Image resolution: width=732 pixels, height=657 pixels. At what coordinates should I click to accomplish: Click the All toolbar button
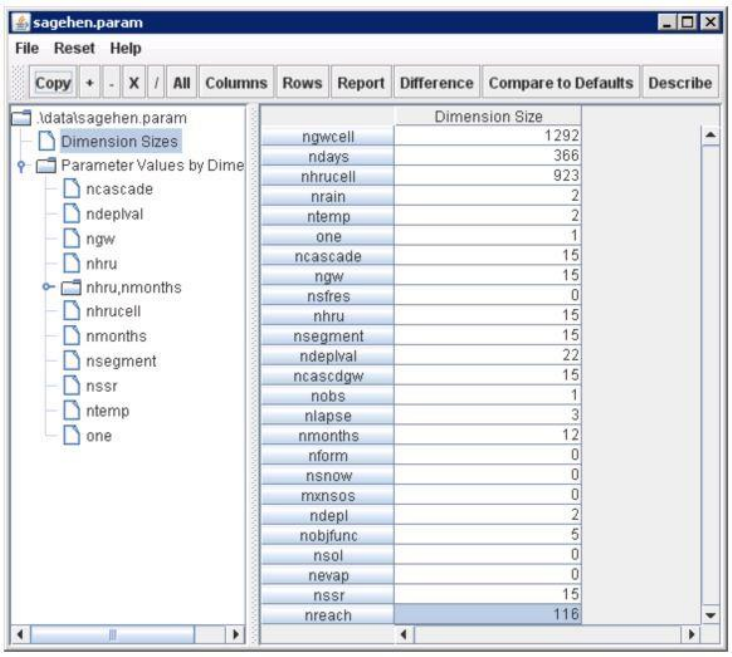pos(182,83)
